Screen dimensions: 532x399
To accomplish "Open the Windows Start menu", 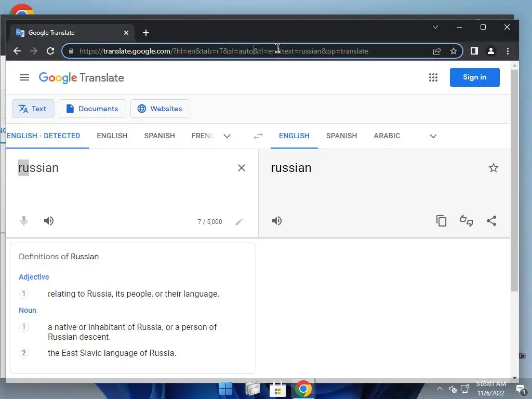I will tap(225, 389).
